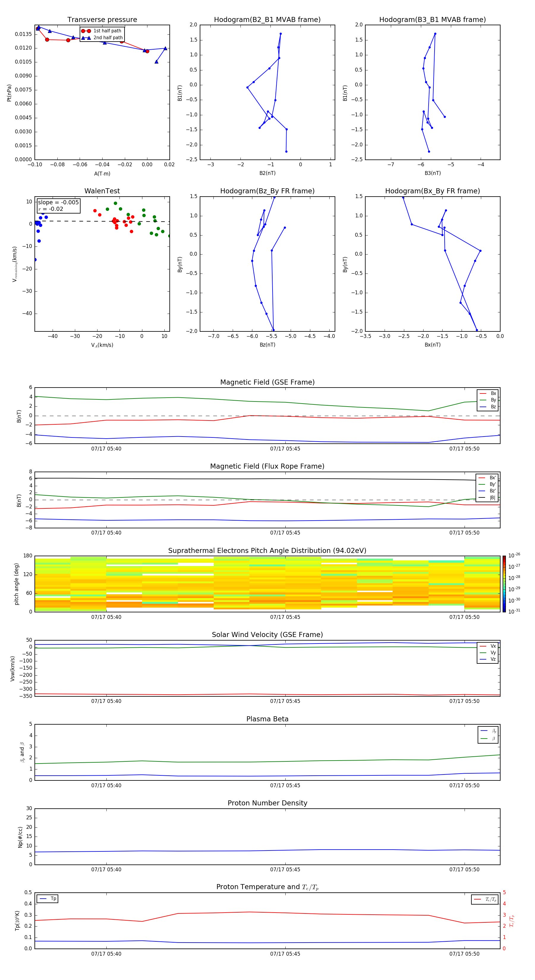Click the "Magnetic Field (GSE Frame)" title
This screenshot has width=535, height=980.
[267, 382]
